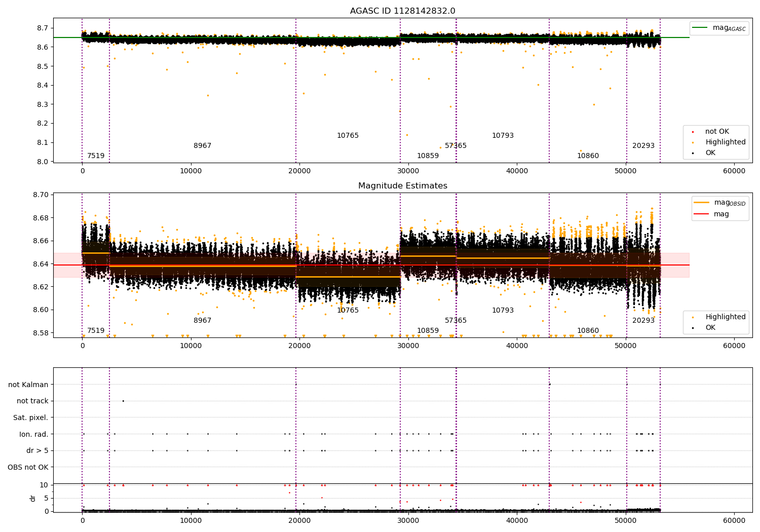Click the 'dr' y-axis label
The image size is (760, 532).
pyautogui.click(x=33, y=498)
